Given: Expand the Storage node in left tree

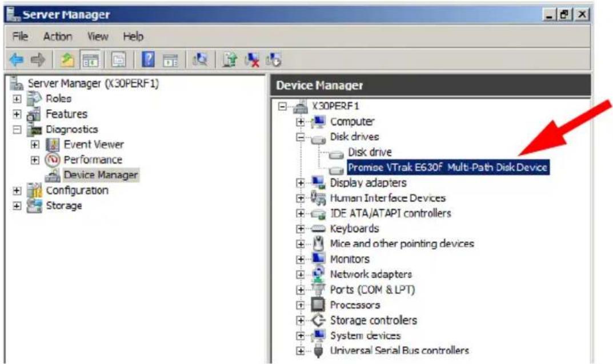Looking at the screenshot, I should click(17, 206).
